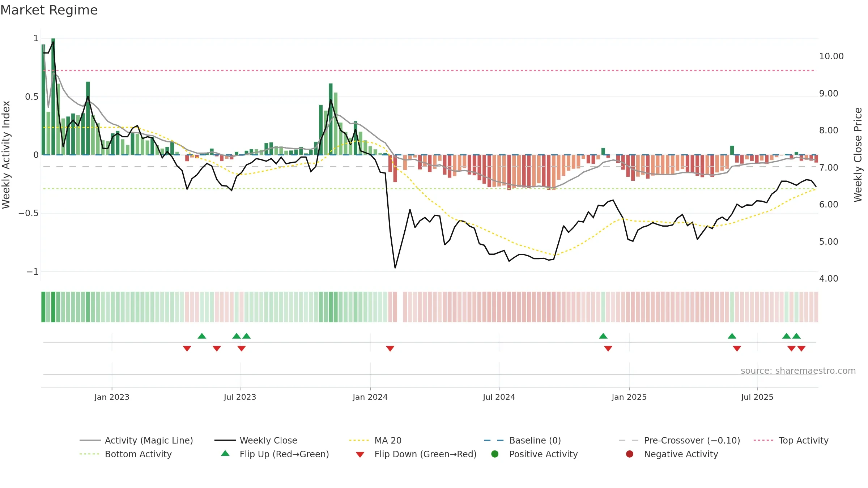Click the −0.5 activity axis tick

(x=29, y=213)
